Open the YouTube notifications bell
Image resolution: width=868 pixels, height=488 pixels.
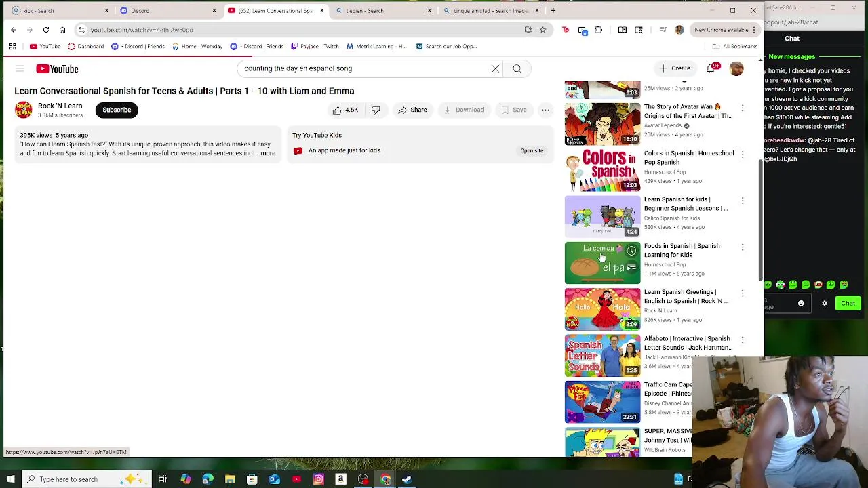pyautogui.click(x=711, y=68)
